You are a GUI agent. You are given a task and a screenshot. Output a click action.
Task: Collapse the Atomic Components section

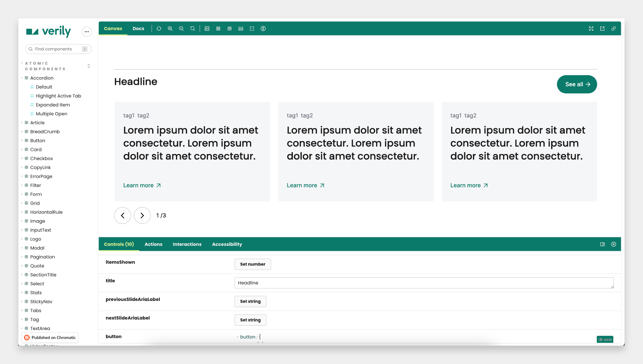[x=45, y=66]
